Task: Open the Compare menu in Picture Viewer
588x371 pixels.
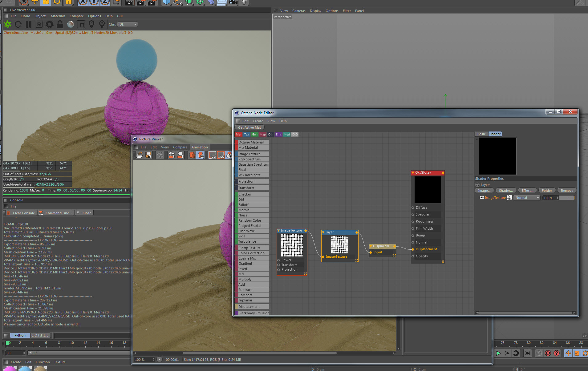Action: click(180, 147)
